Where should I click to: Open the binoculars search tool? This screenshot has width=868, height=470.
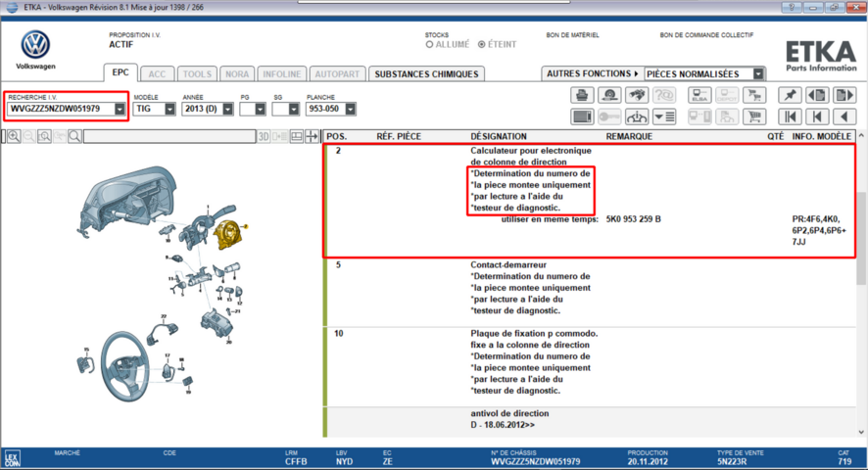[x=637, y=95]
